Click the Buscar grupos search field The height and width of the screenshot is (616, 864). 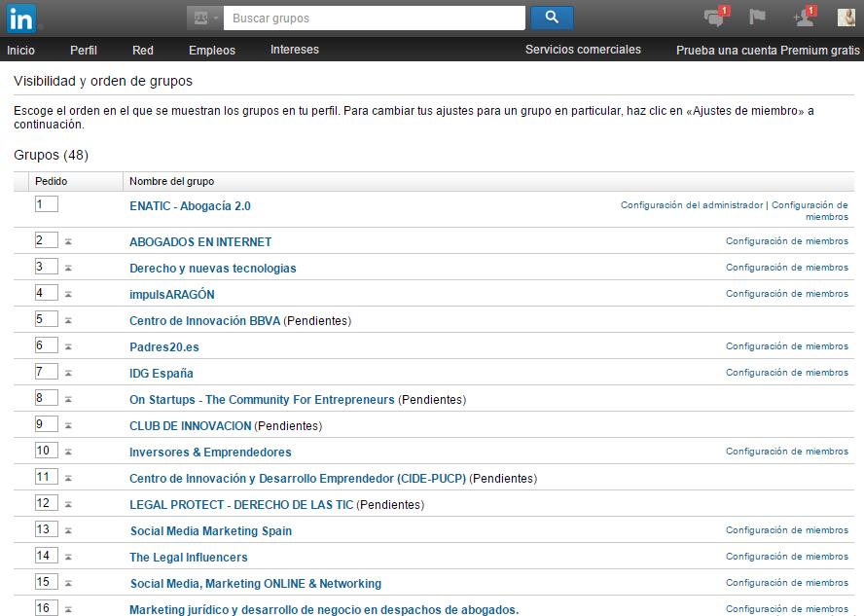coord(375,18)
